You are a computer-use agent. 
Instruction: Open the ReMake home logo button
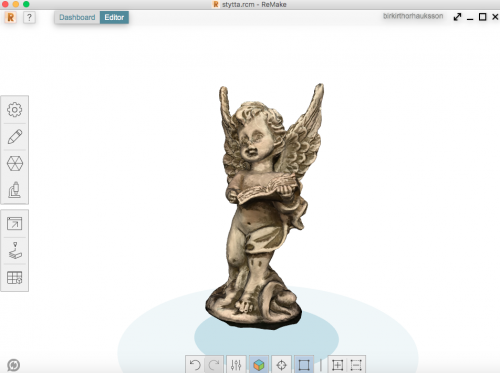pos(11,17)
